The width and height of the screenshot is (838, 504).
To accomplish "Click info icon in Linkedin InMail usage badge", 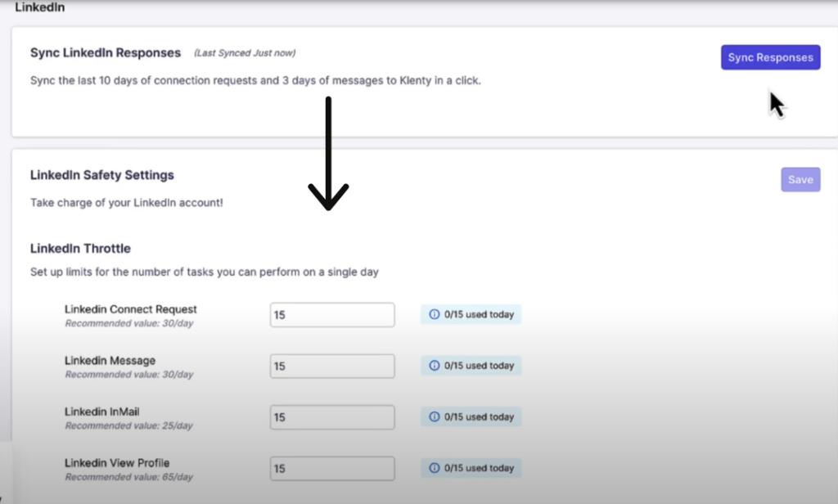I will click(x=435, y=417).
